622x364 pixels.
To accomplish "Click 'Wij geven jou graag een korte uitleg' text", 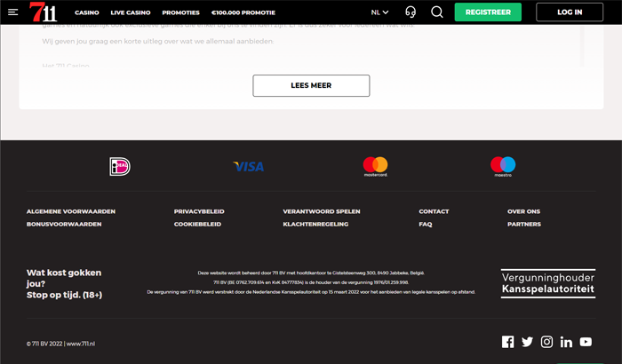I will tap(158, 41).
